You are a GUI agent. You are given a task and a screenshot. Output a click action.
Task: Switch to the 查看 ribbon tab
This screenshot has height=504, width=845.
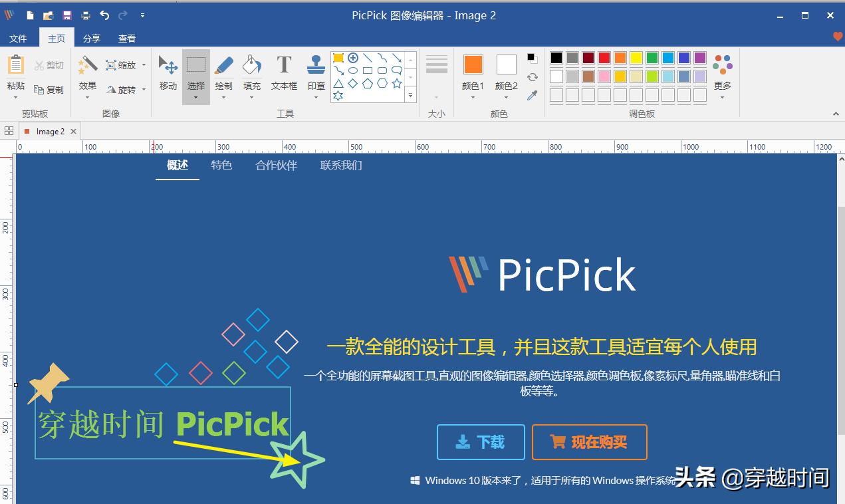(x=126, y=38)
